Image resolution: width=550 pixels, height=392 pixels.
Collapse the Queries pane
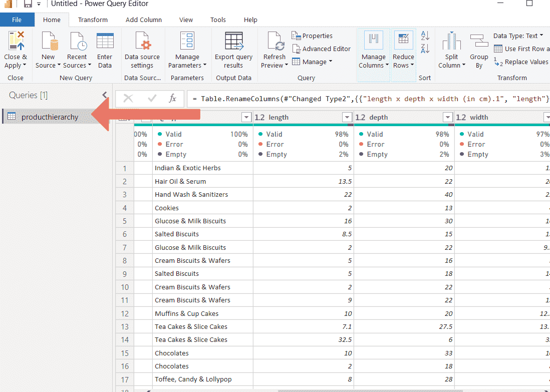pyautogui.click(x=104, y=95)
